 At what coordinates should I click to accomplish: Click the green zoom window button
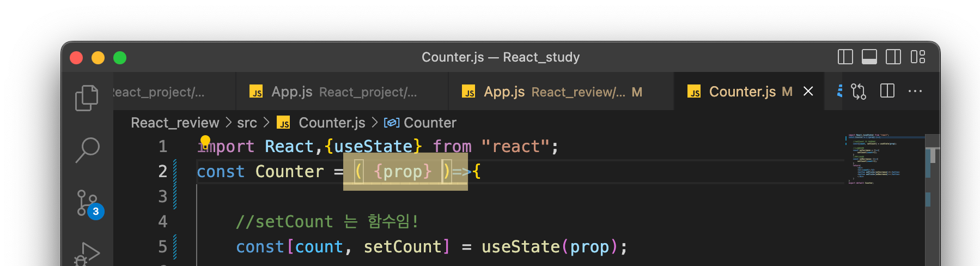120,57
